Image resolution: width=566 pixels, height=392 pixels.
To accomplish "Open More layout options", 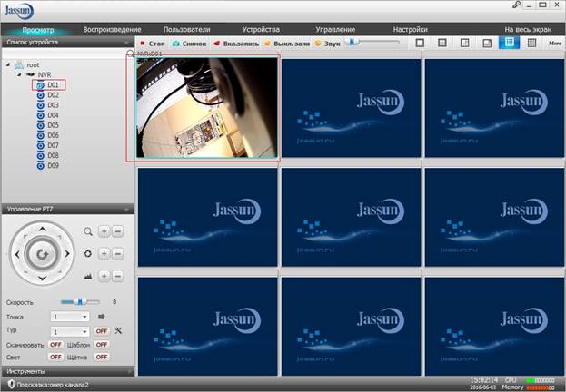I will (555, 43).
